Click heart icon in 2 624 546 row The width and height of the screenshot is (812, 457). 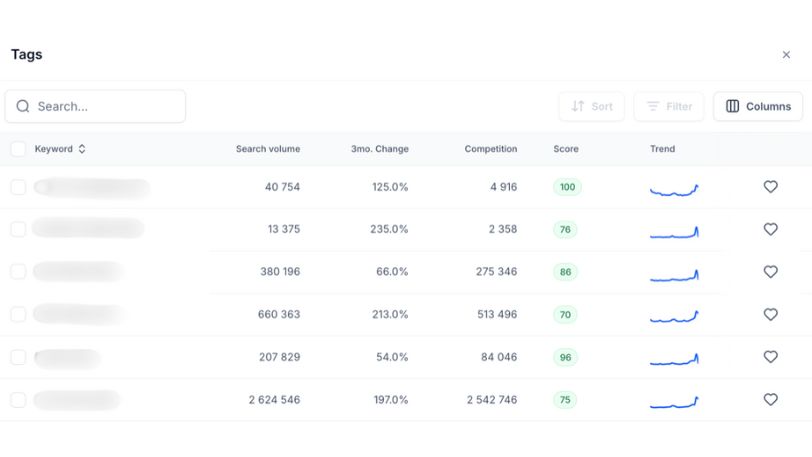770,399
